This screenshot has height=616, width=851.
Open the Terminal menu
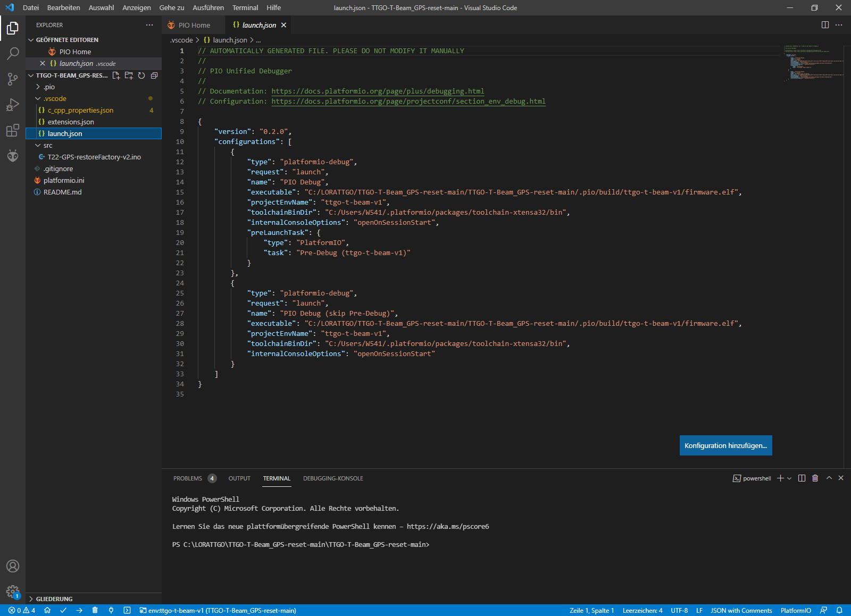pos(245,8)
